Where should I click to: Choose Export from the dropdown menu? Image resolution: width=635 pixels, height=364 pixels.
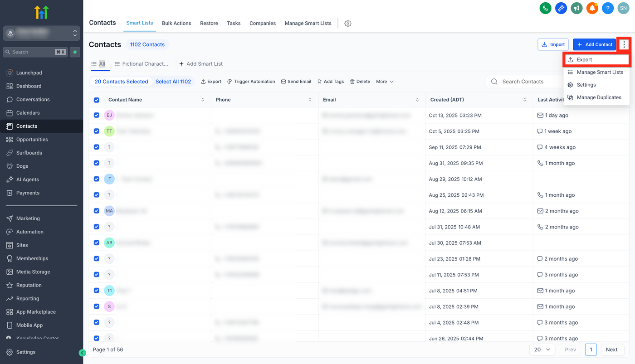click(596, 59)
